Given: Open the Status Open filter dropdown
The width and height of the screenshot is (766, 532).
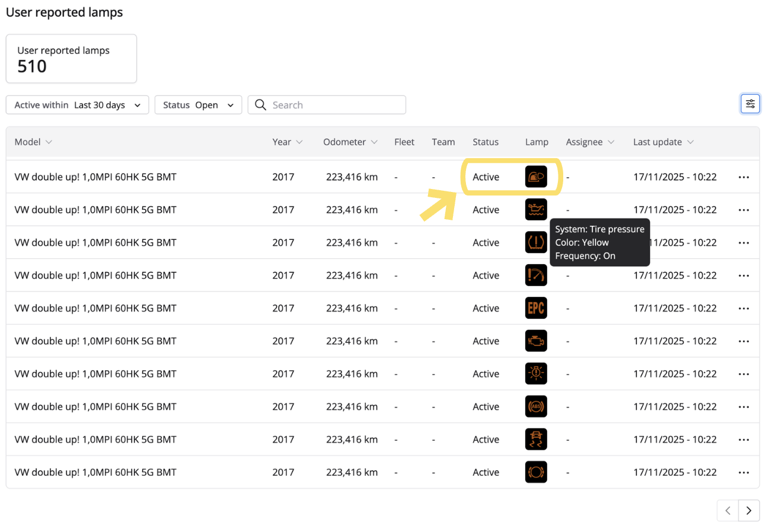Looking at the screenshot, I should pos(198,105).
